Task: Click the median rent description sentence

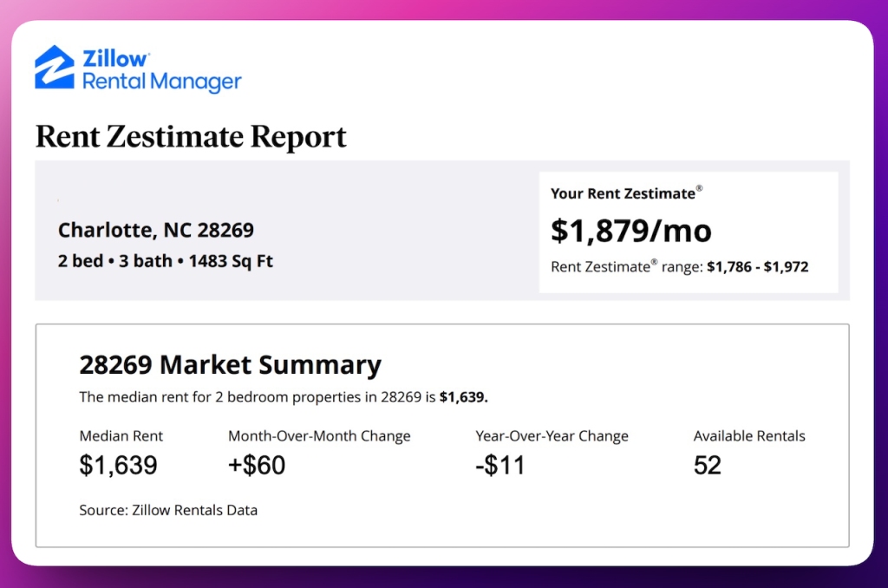Action: click(284, 397)
